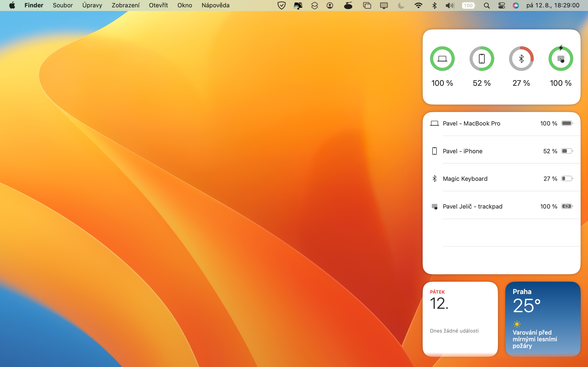Screen dimensions: 588x367
Task: Click the battery 100 indicator in menu bar
Action: pos(469,5)
